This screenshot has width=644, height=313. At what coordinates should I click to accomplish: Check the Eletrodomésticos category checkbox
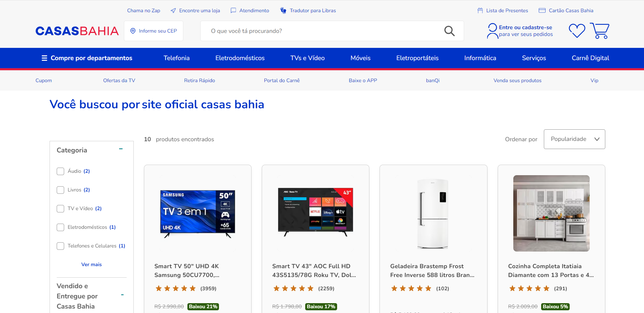click(60, 227)
